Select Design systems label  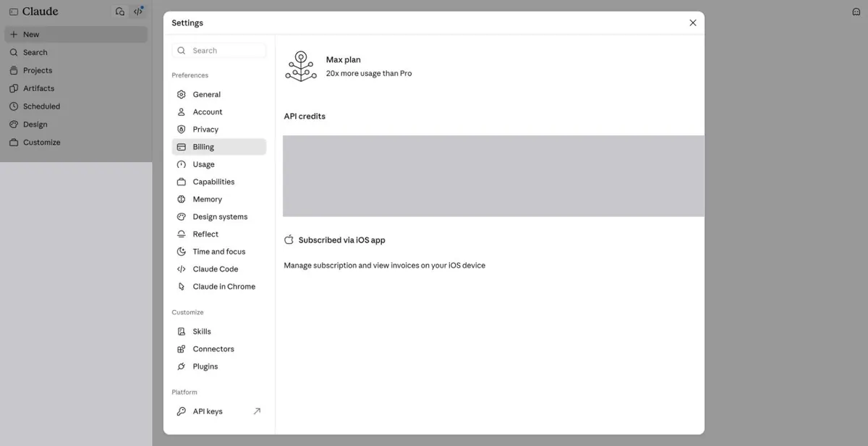click(221, 216)
